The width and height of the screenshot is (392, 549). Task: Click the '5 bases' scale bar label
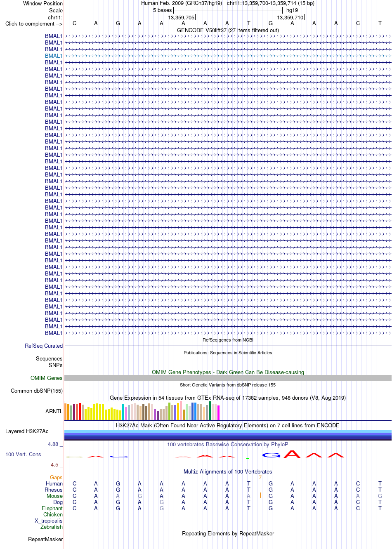pyautogui.click(x=162, y=10)
